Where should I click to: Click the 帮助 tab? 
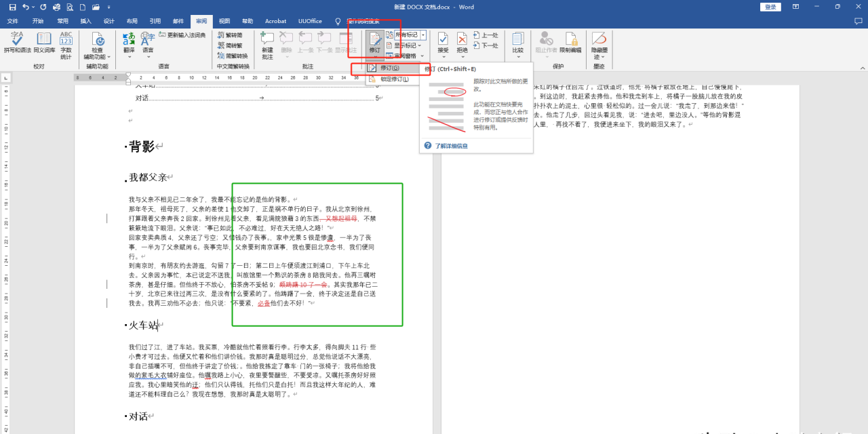248,21
